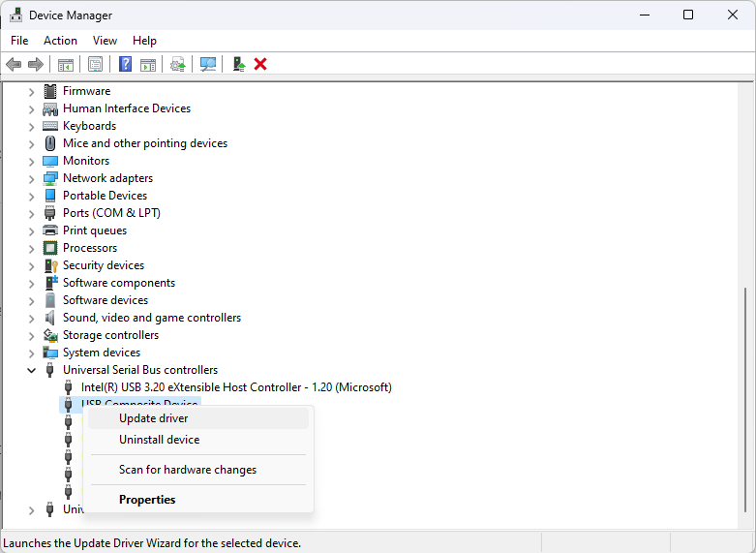Toggle the show/hide action pane icon
Viewport: 756px width, 553px height.
148,64
